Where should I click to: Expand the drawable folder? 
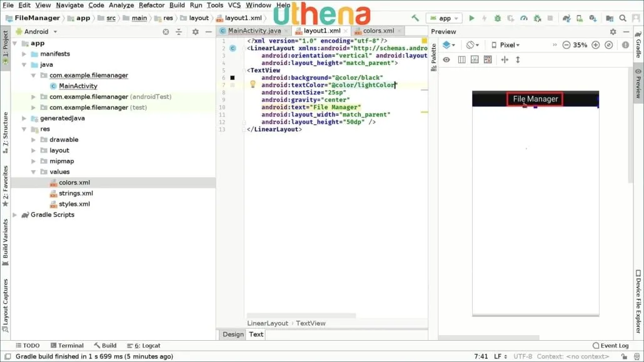pos(34,139)
